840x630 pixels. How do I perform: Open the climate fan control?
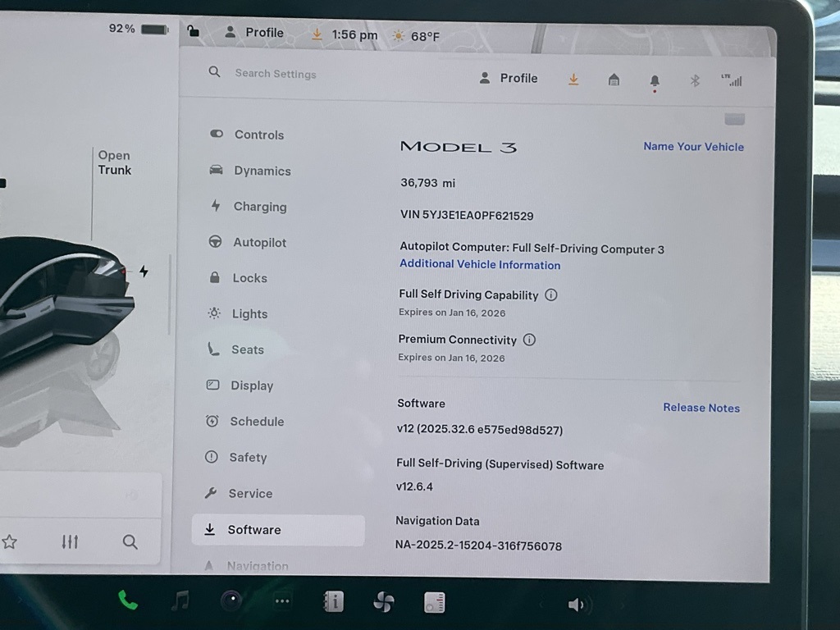click(x=383, y=603)
